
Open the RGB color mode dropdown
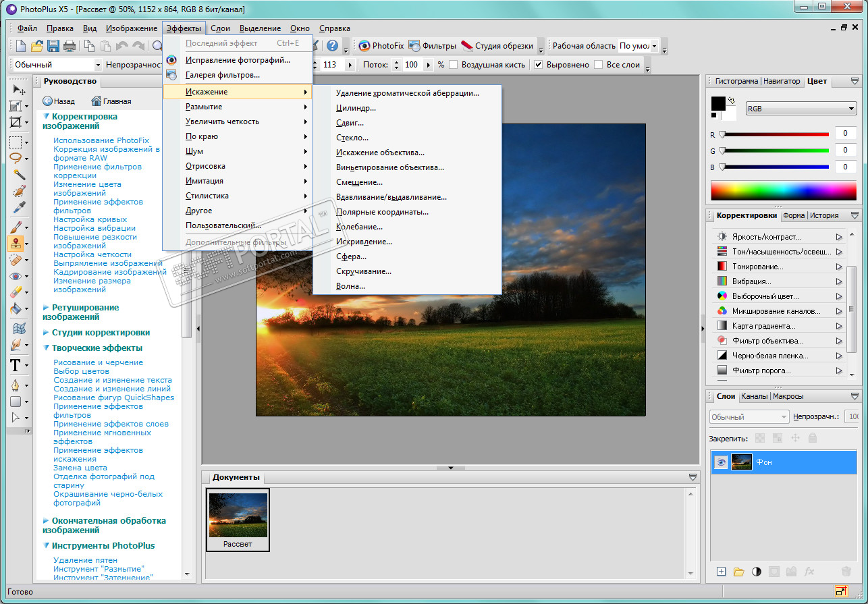[801, 109]
